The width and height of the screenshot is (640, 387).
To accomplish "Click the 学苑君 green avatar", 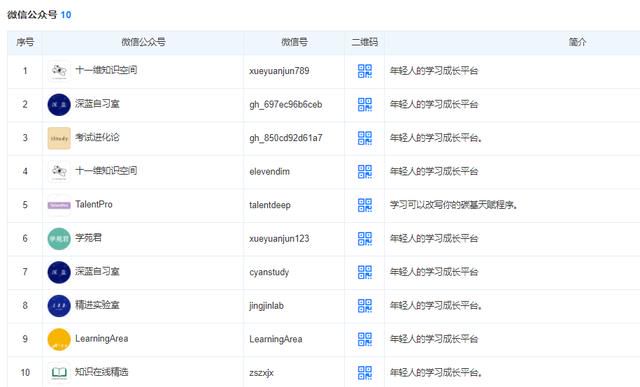I will [x=59, y=238].
